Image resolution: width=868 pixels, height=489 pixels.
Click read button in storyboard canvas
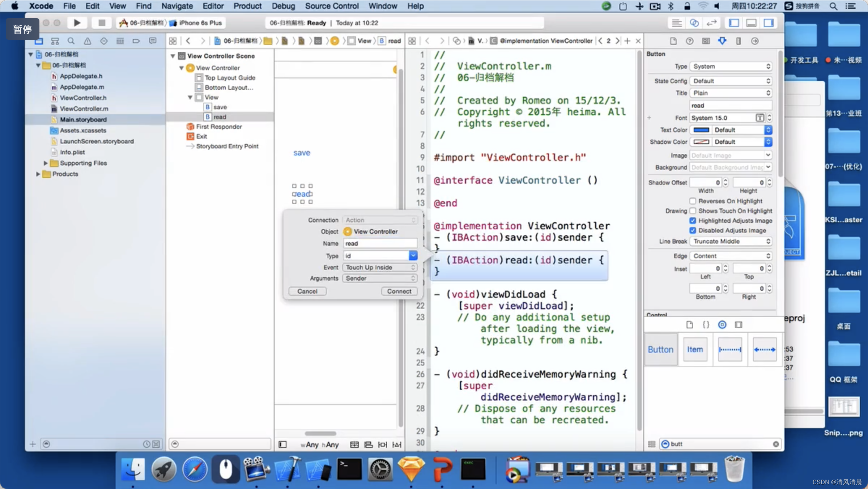pyautogui.click(x=302, y=194)
